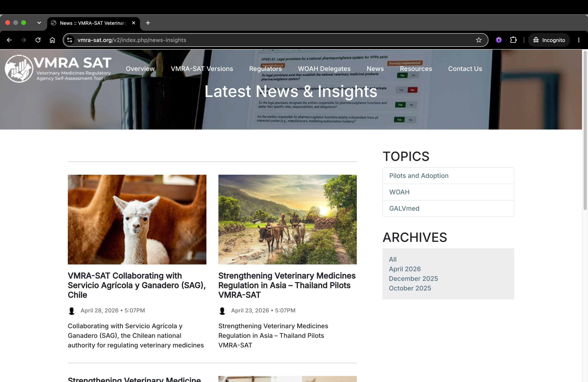Click the Thailand Pilots article summary text
This screenshot has width=588, height=382.
click(x=273, y=336)
